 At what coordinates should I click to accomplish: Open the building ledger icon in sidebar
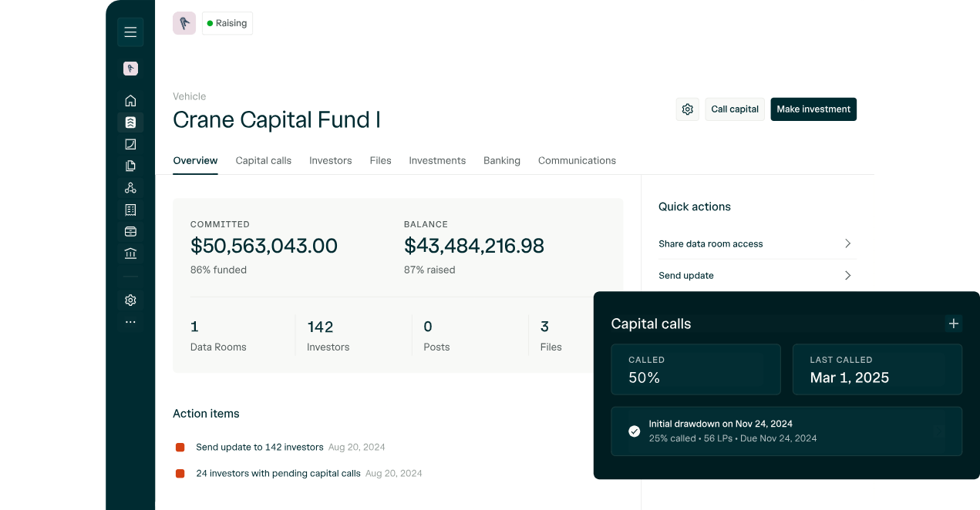[x=130, y=210]
